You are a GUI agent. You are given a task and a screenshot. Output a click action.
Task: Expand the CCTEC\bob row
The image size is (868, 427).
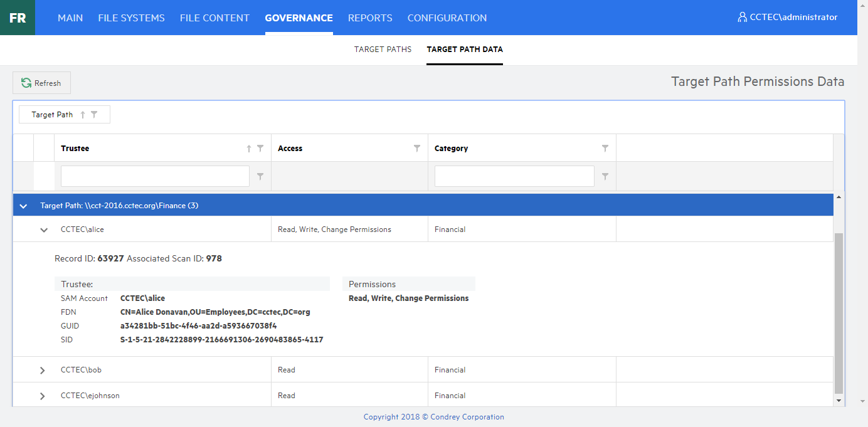click(43, 370)
